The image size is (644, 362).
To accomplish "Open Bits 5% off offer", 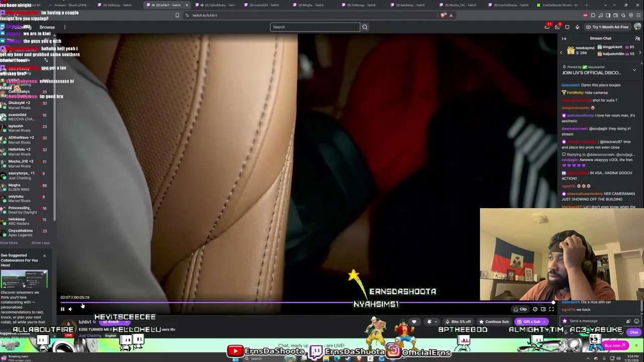I will [458, 322].
